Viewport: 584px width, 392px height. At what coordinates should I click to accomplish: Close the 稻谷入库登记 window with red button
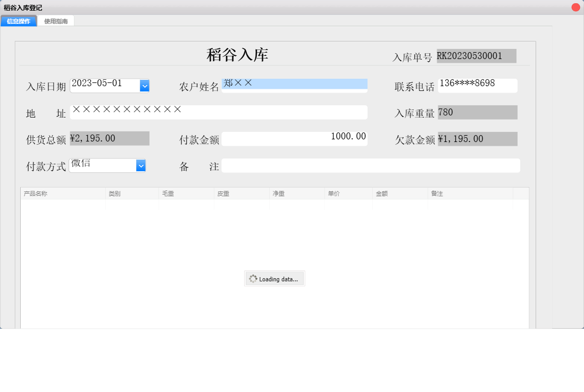pyautogui.click(x=575, y=7)
